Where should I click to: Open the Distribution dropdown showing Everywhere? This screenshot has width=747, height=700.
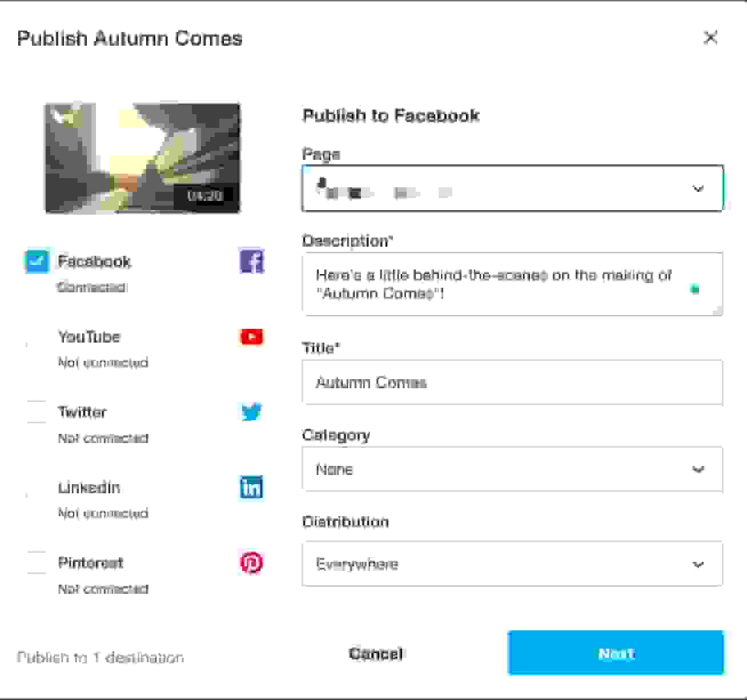512,564
